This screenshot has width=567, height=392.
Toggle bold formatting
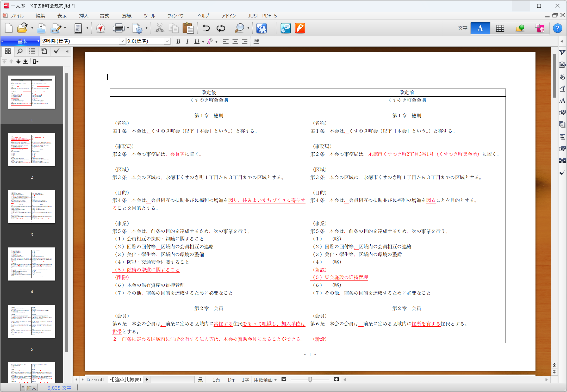coord(178,41)
